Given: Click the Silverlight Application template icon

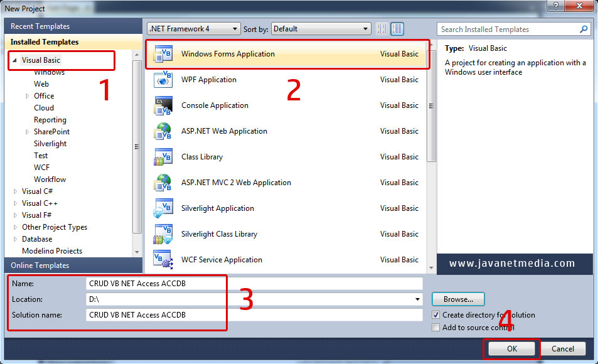Looking at the screenshot, I should (x=163, y=208).
